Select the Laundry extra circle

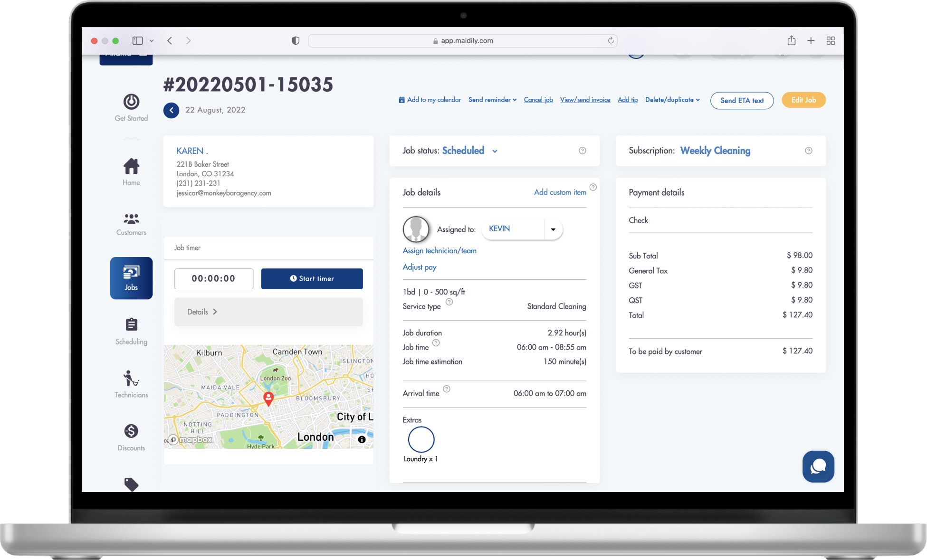[421, 439]
